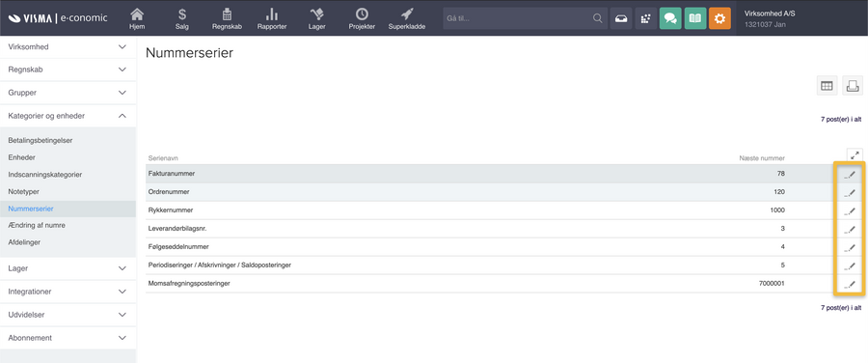Expand the Integrationer sidebar section

click(x=68, y=292)
